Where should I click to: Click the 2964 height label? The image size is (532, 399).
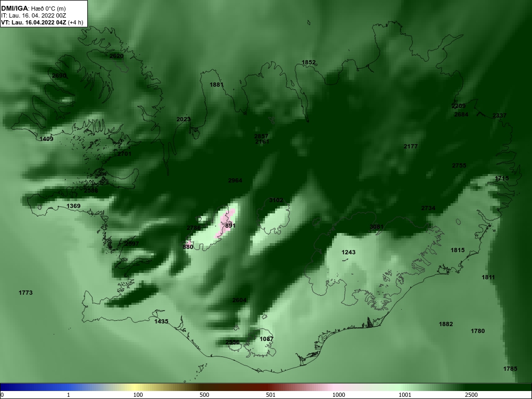(x=235, y=180)
